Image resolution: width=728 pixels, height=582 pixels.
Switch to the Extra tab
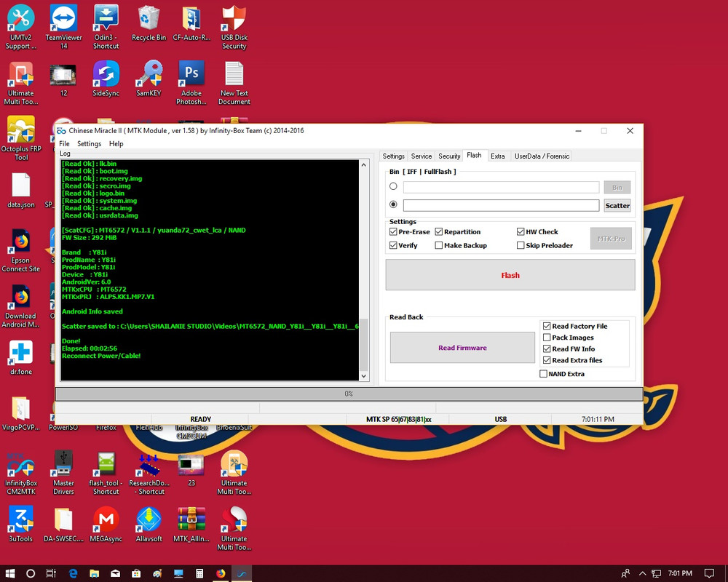[x=498, y=156]
